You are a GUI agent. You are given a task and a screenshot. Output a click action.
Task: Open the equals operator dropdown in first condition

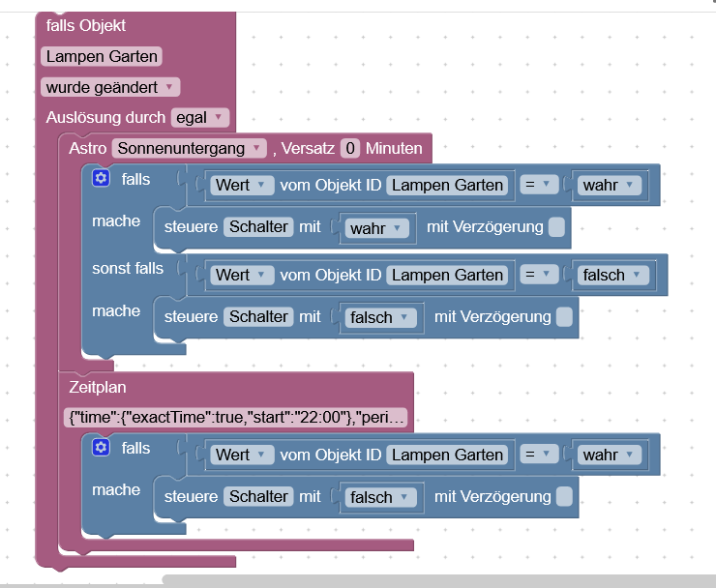[x=539, y=185]
